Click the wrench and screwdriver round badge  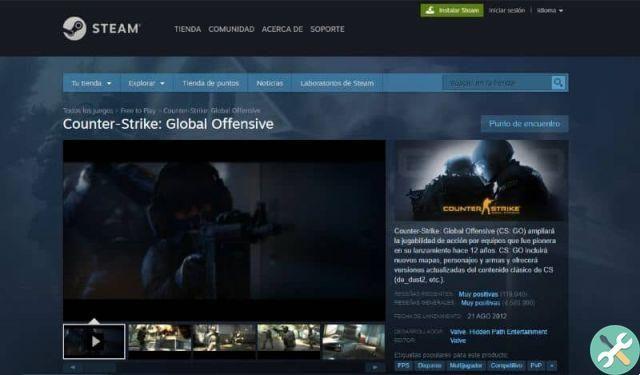615,350
